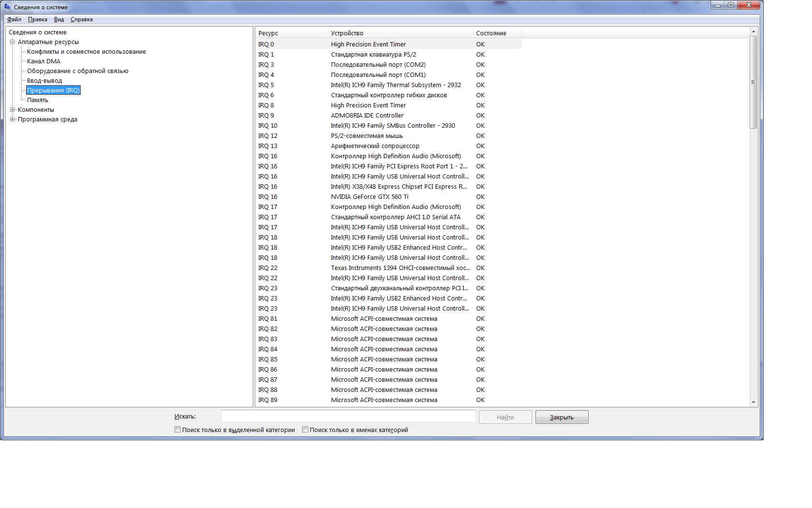Select the IRQ 87 row
The width and height of the screenshot is (812, 508).
(388, 379)
